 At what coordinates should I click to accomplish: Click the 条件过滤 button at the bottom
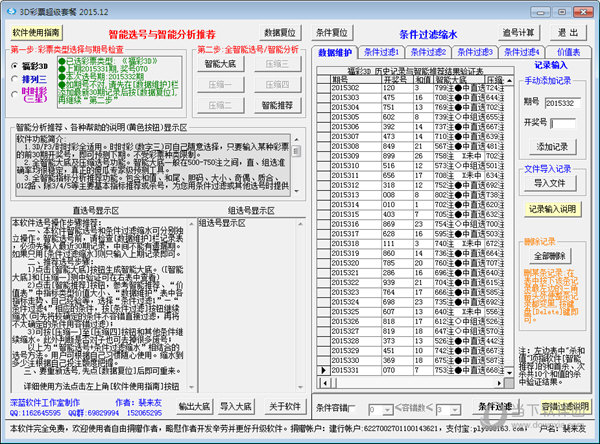(495, 407)
